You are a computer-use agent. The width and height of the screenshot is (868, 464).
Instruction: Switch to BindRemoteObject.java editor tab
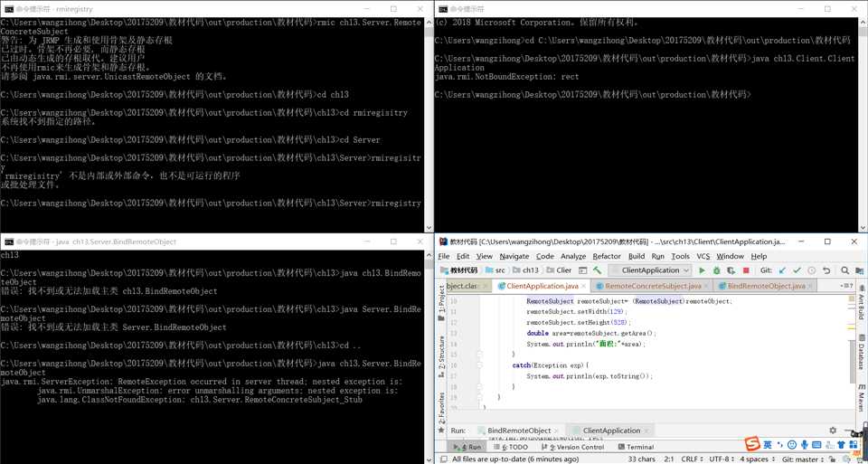tap(765, 286)
